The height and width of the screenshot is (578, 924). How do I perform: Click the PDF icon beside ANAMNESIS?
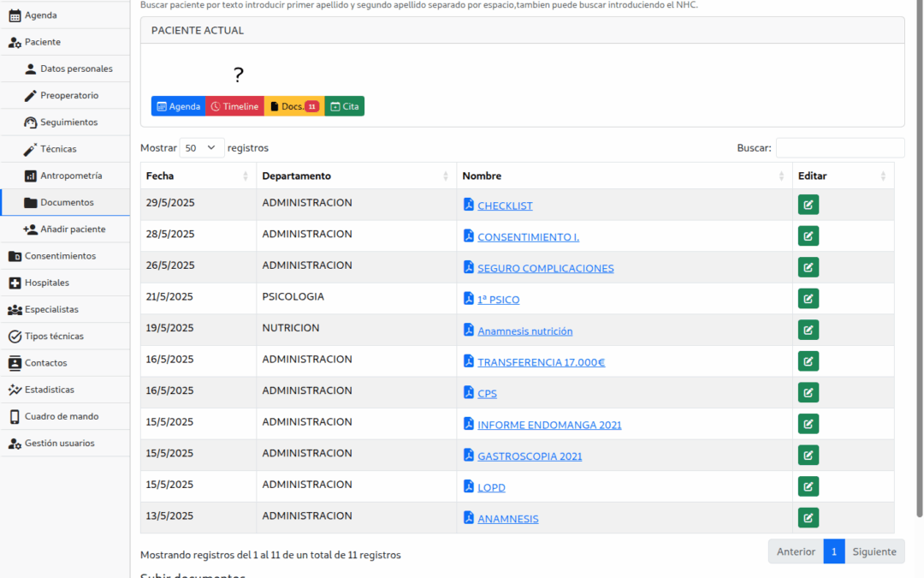[469, 516]
